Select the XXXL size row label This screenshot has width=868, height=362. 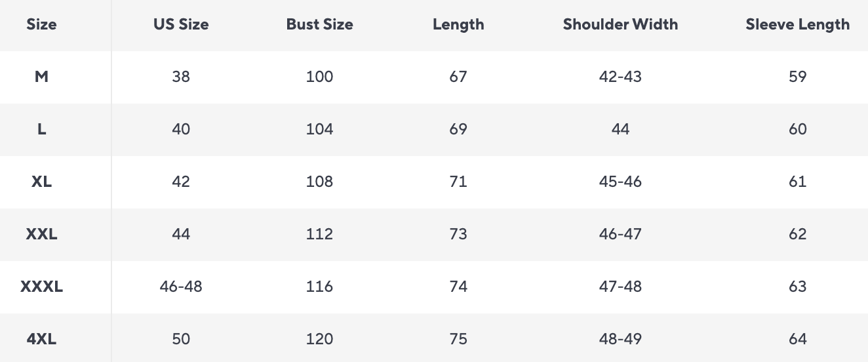click(41, 287)
